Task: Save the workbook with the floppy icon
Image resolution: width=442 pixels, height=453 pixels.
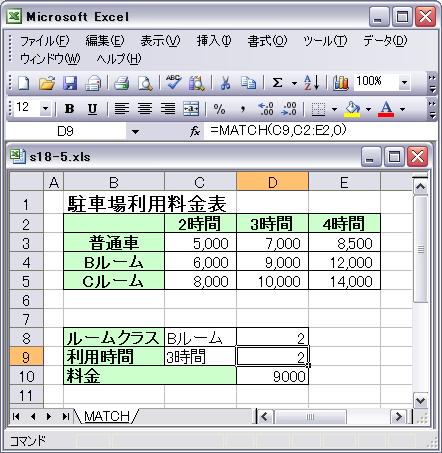Action: coord(70,83)
